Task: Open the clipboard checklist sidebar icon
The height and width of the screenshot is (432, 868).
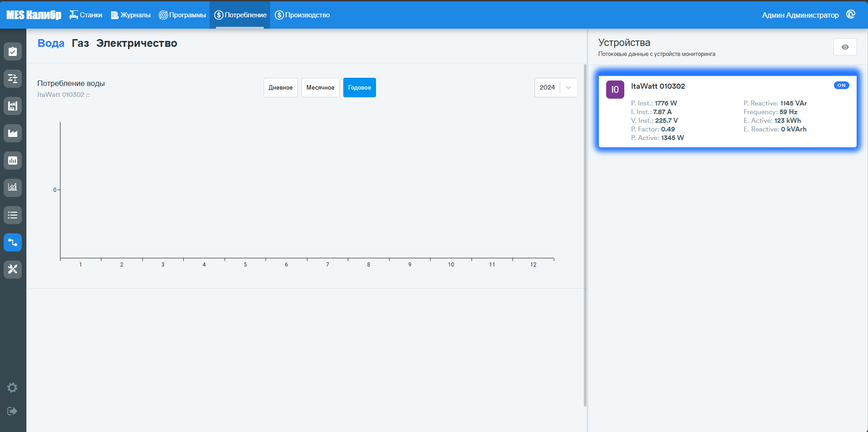Action: click(x=13, y=51)
